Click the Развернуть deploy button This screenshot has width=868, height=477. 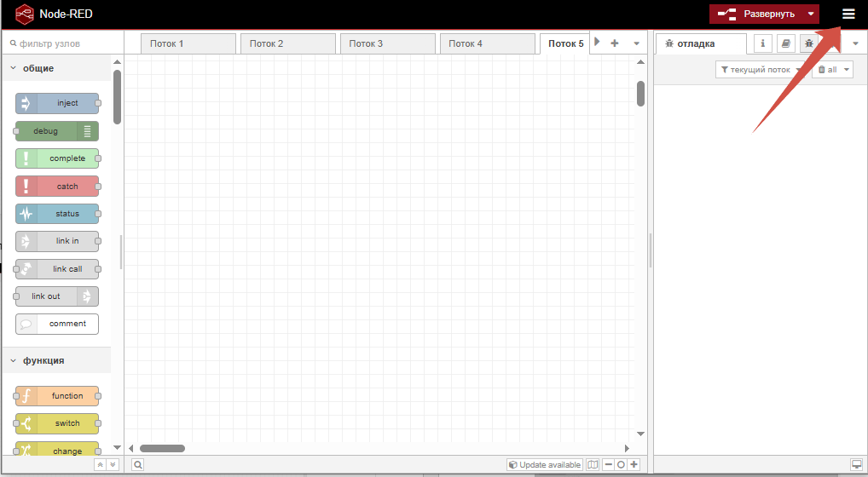(757, 14)
